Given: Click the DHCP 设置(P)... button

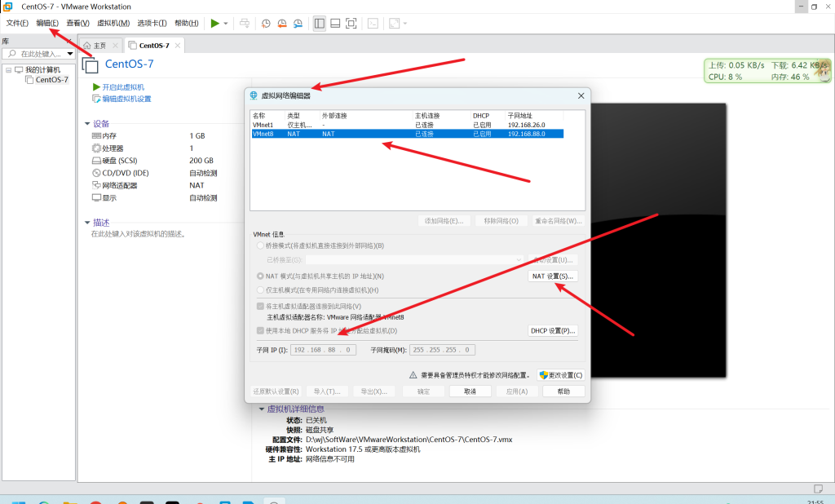Looking at the screenshot, I should click(553, 331).
